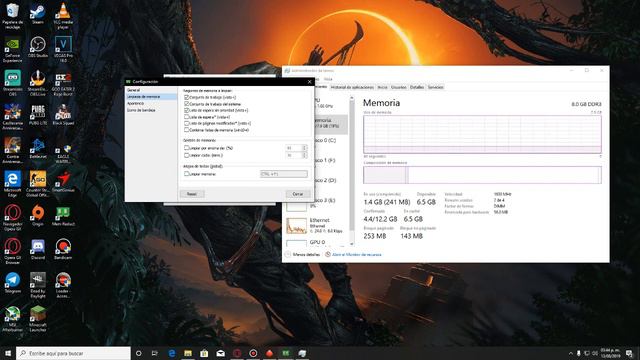Close the Configuración dialog with the X
Viewport: 640px width, 360px height.
click(x=309, y=82)
